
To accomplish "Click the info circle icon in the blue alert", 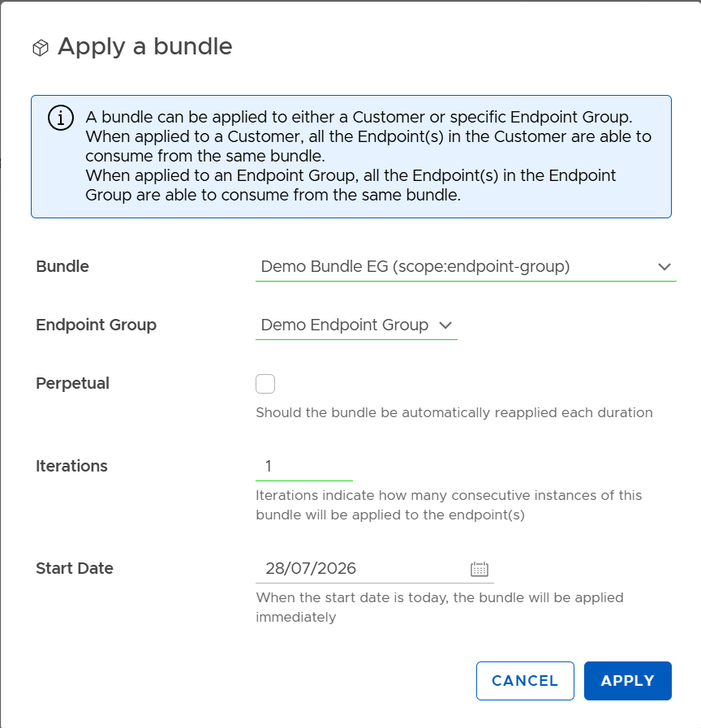I will pyautogui.click(x=60, y=118).
